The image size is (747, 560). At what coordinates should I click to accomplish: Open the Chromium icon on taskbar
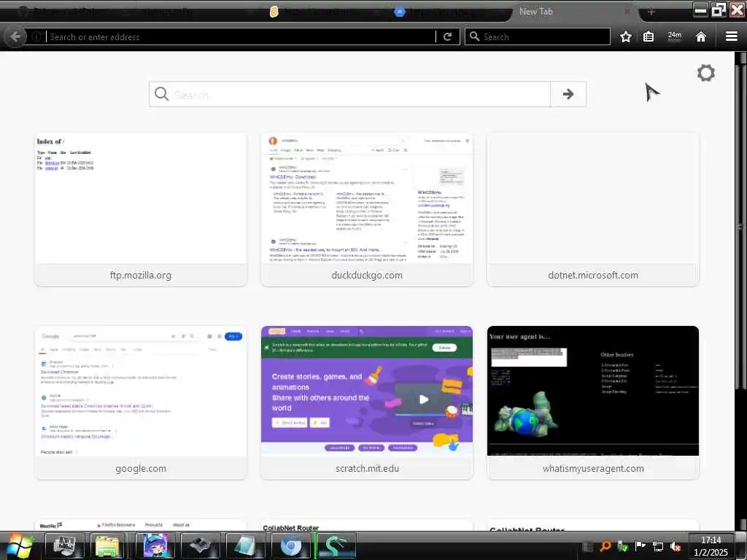(290, 545)
